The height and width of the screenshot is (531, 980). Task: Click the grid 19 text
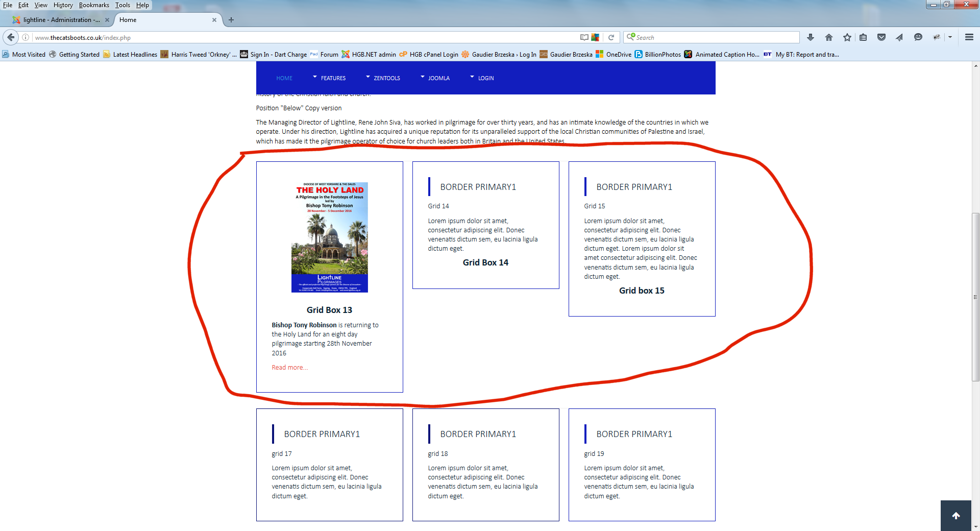pos(594,453)
